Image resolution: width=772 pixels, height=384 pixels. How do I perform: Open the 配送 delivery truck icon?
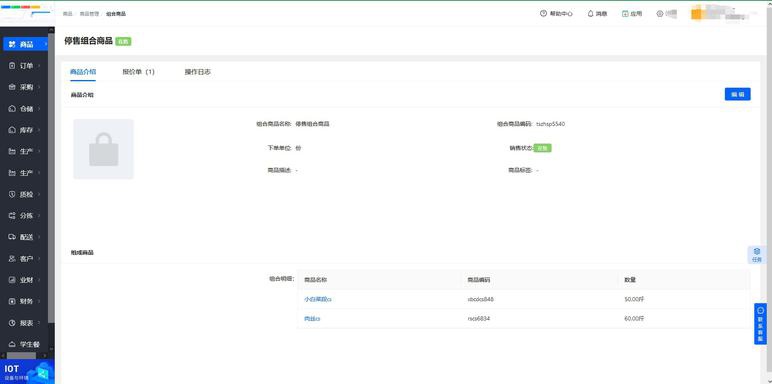(12, 237)
